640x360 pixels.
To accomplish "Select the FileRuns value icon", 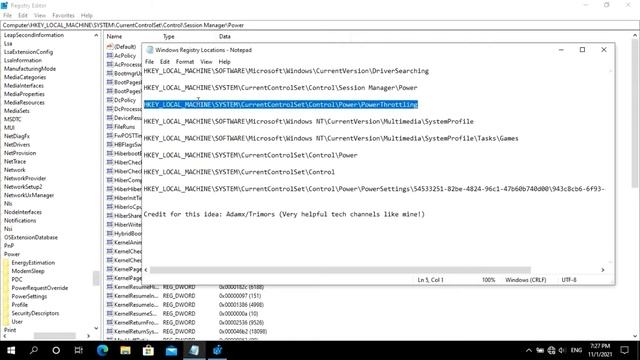I will pos(109,127).
